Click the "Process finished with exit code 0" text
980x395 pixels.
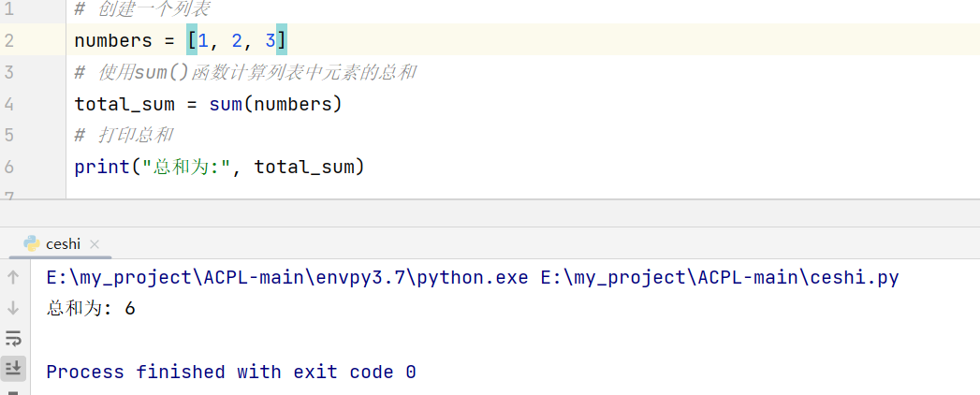231,372
